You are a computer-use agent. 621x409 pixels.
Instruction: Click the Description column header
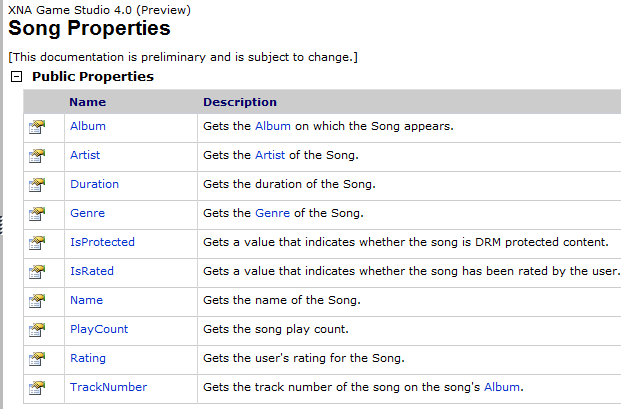click(240, 102)
